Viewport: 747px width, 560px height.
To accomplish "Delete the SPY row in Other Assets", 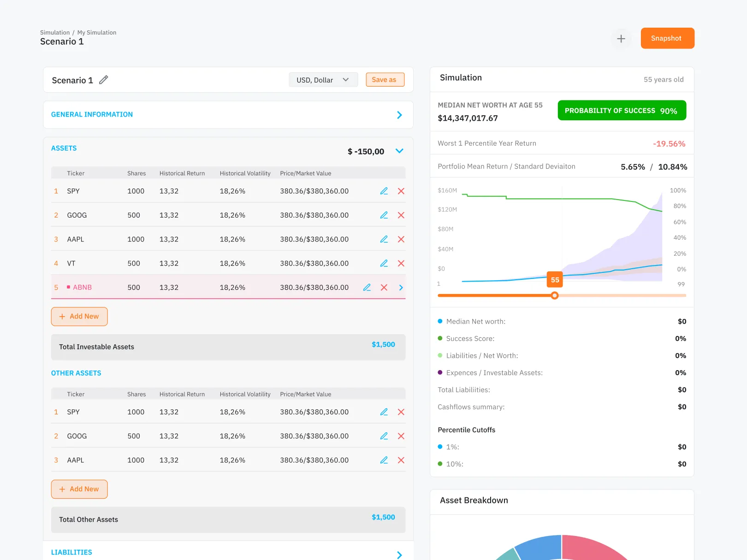I will point(401,412).
